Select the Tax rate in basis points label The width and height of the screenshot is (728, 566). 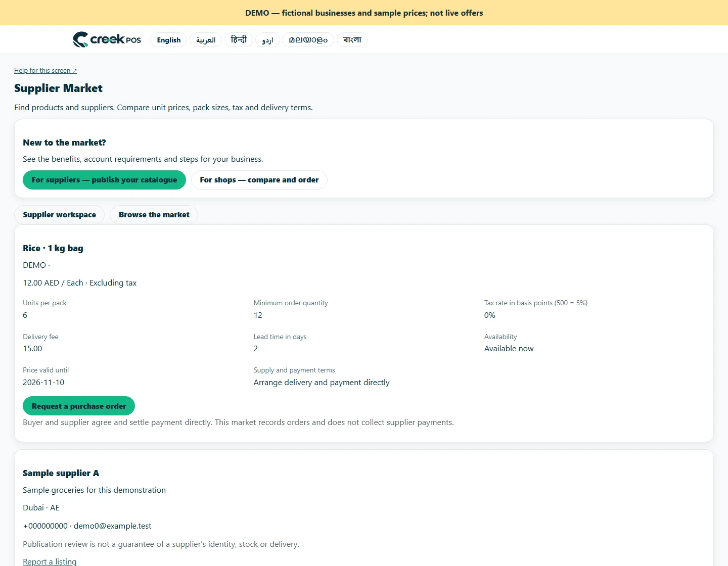536,303
